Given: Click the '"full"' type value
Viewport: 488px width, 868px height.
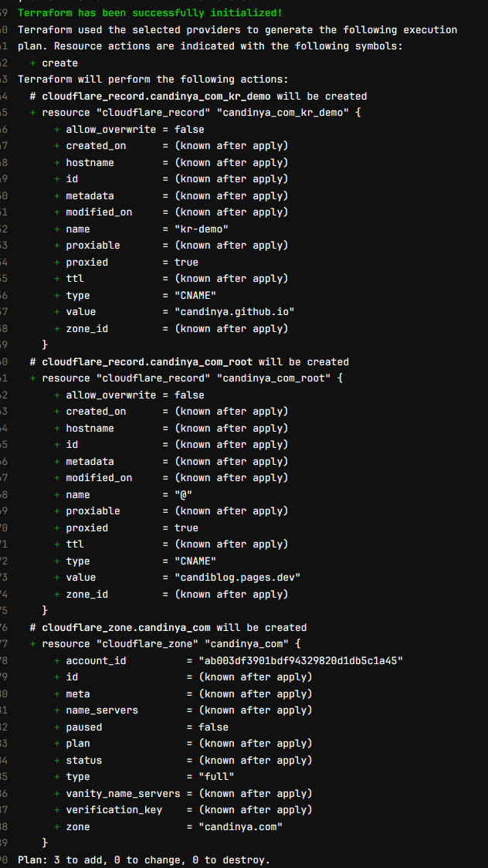Looking at the screenshot, I should tap(216, 777).
